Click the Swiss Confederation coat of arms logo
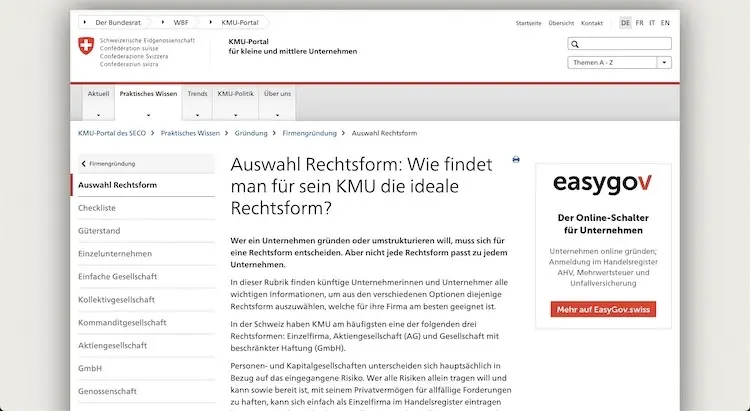This screenshot has height=411, width=750. 86,46
